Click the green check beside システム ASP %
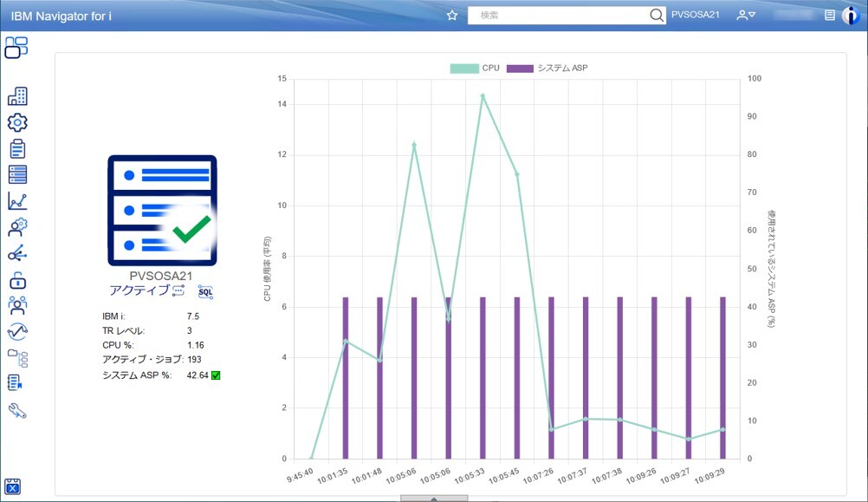 216,375
